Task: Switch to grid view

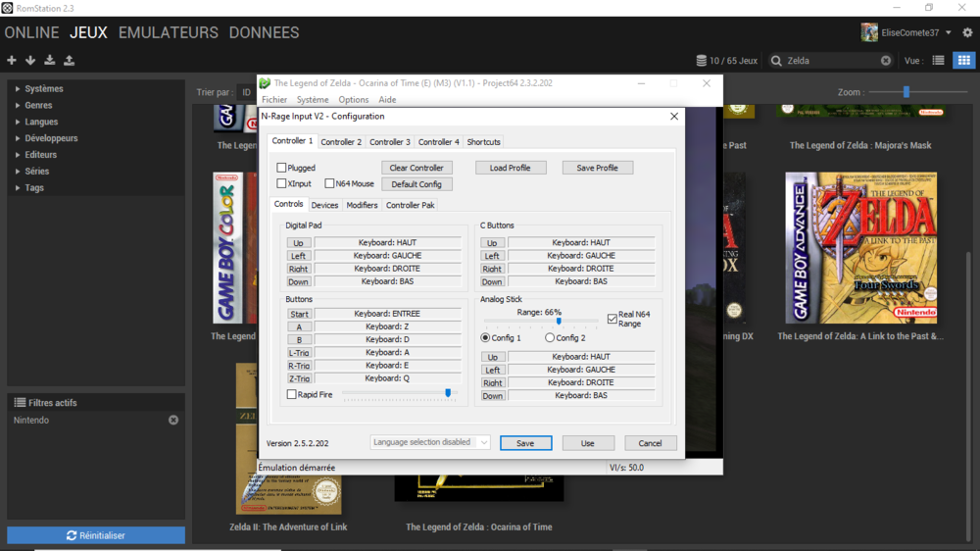Action: [963, 61]
